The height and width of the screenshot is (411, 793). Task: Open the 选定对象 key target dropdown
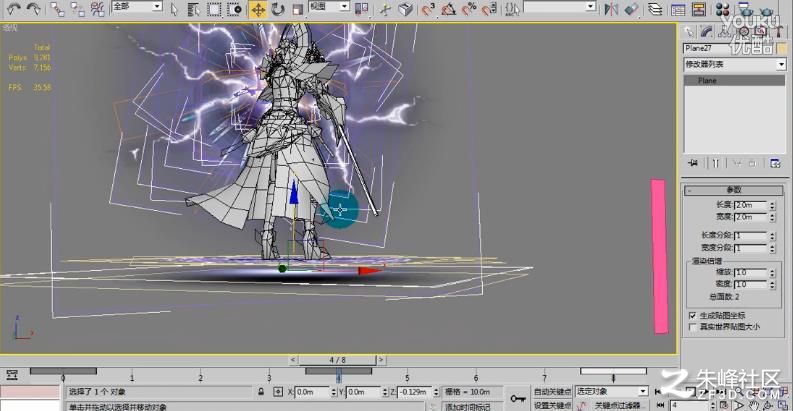(611, 391)
